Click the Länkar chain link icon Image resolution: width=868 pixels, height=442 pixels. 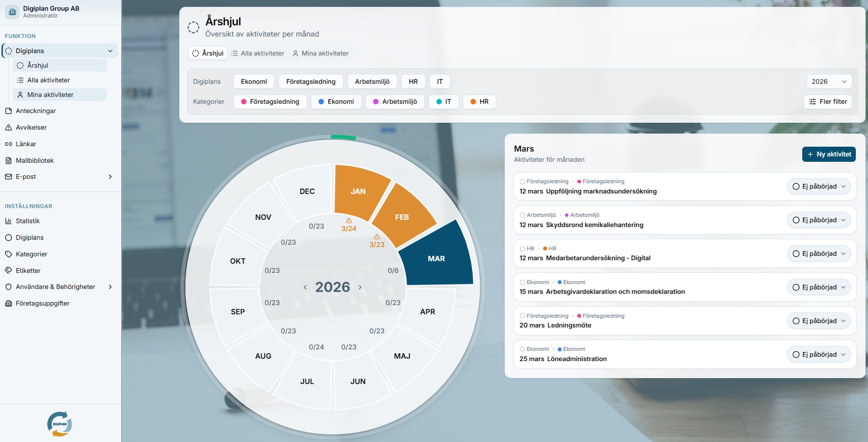[x=8, y=144]
